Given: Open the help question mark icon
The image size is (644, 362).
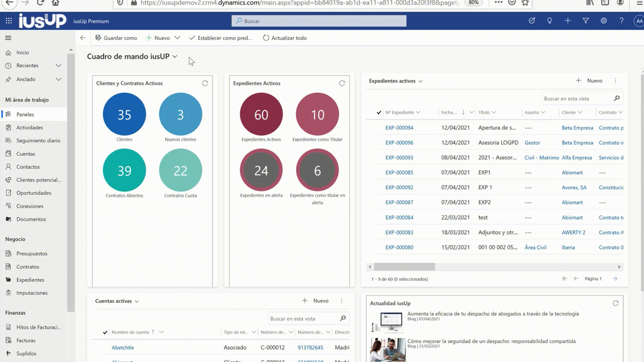Looking at the screenshot, I should tap(622, 21).
